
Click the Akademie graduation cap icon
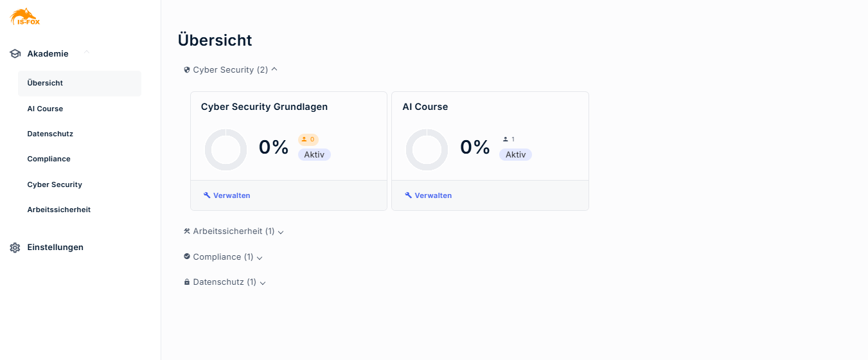coord(15,54)
